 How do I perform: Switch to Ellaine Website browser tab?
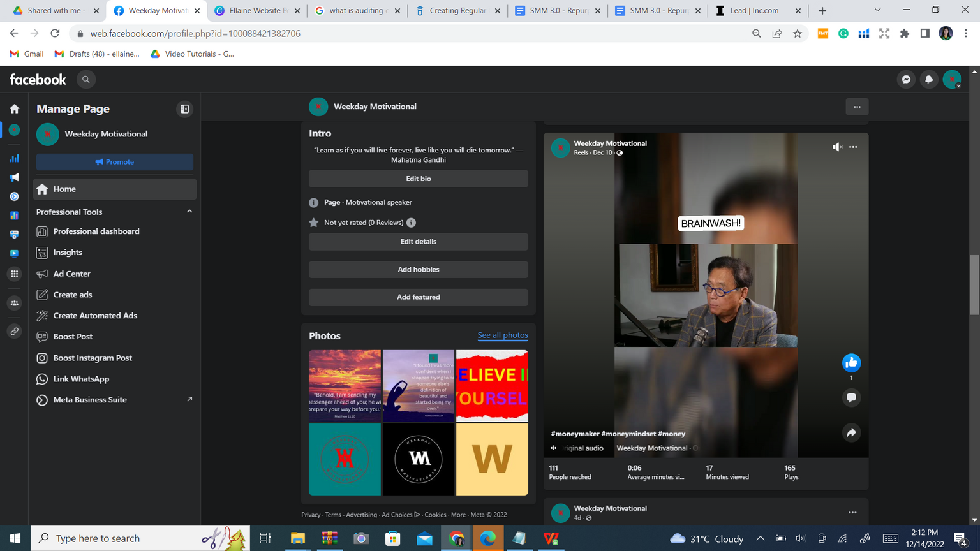point(256,11)
